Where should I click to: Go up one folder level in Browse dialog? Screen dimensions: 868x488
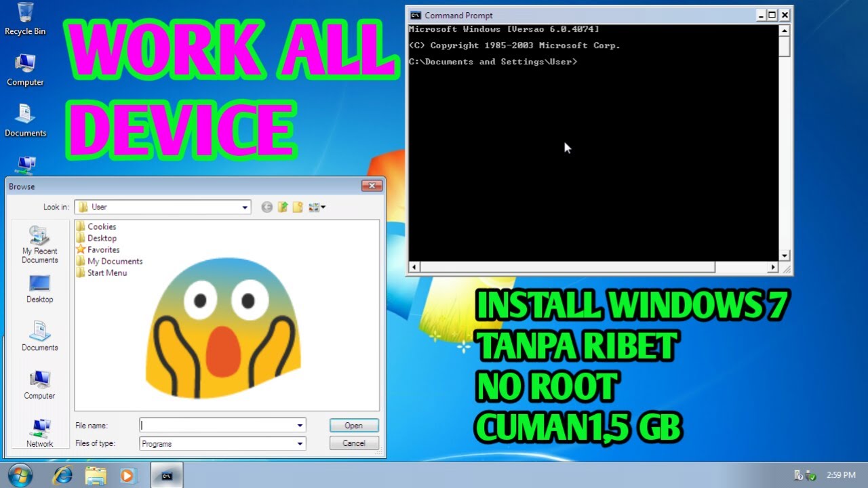pos(283,207)
